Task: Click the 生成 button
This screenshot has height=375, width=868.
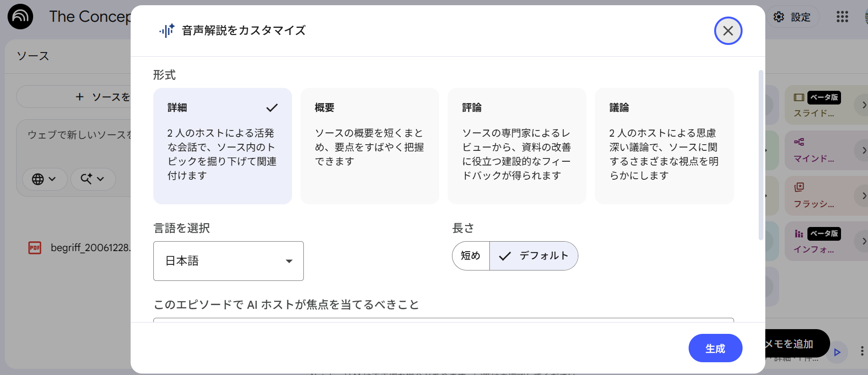Action: click(715, 348)
